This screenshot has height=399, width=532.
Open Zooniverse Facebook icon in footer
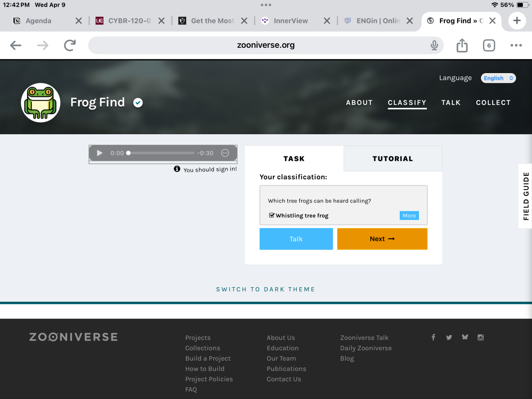click(433, 337)
